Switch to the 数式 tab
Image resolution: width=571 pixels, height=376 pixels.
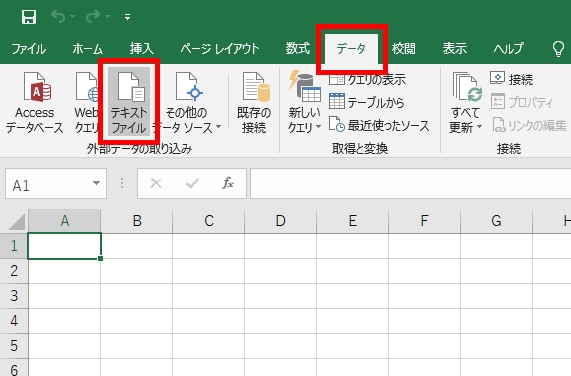[298, 49]
